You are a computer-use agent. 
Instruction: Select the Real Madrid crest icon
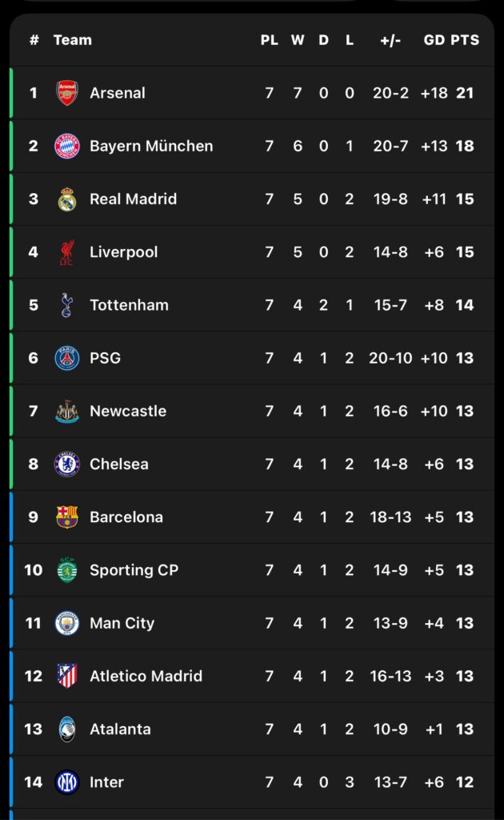coord(67,199)
